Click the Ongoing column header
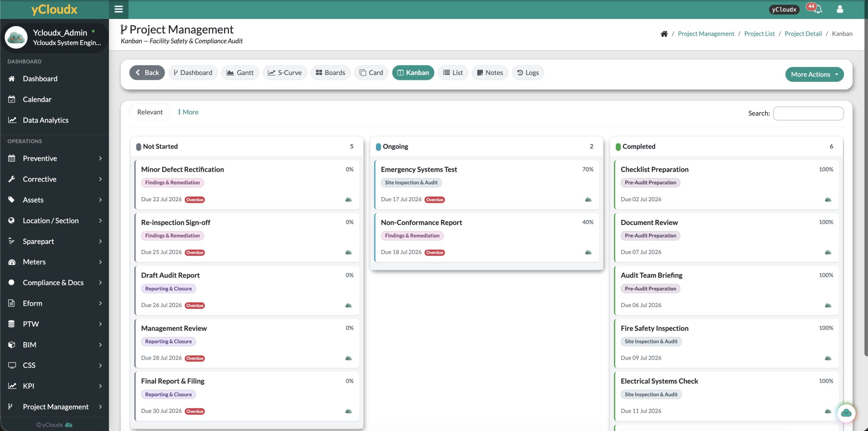The image size is (868, 431). point(487,147)
